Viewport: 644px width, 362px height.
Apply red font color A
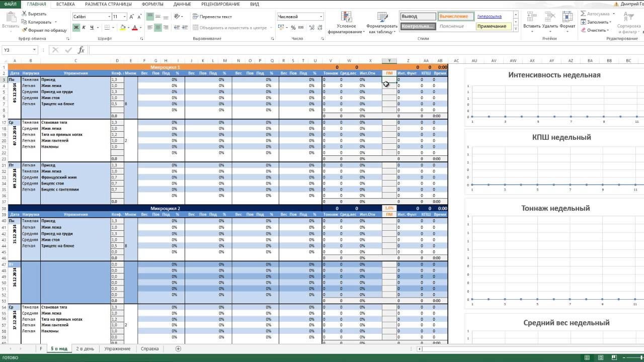(134, 28)
